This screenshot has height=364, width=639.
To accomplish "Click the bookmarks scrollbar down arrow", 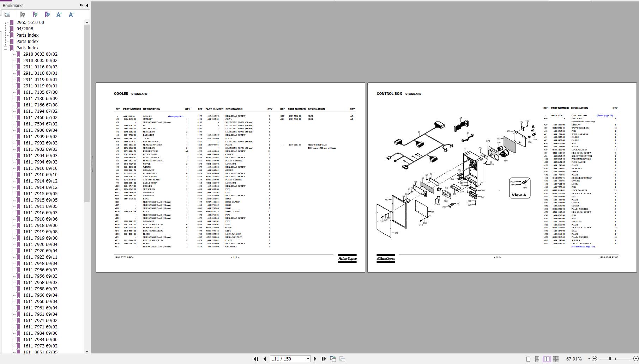I will (x=87, y=351).
